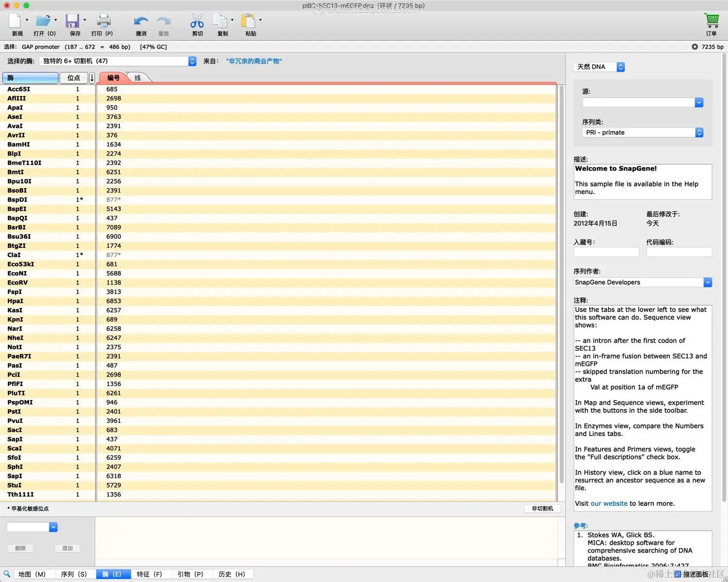728x582 pixels.
Task: Select the SacI enzyme row
Action: click(x=279, y=430)
